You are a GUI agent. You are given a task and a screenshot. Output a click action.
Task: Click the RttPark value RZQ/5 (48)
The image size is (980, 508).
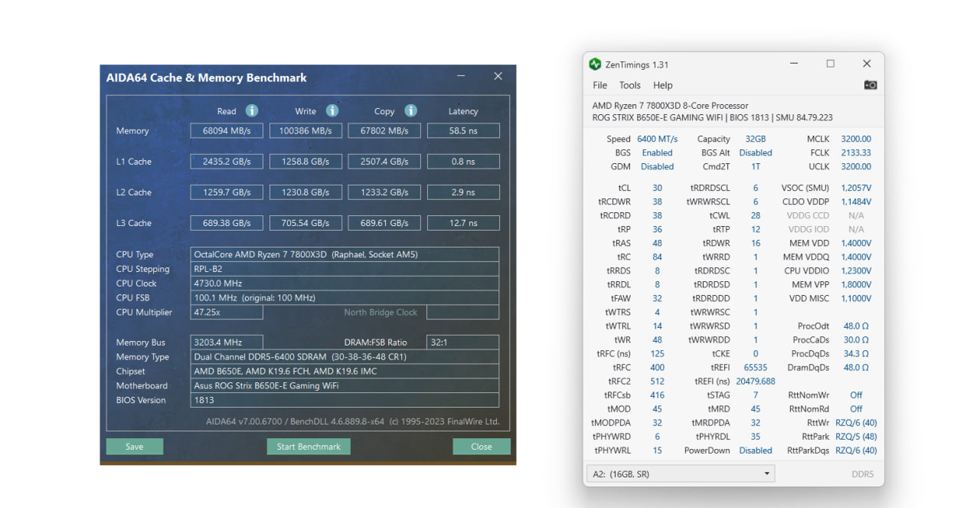856,437
